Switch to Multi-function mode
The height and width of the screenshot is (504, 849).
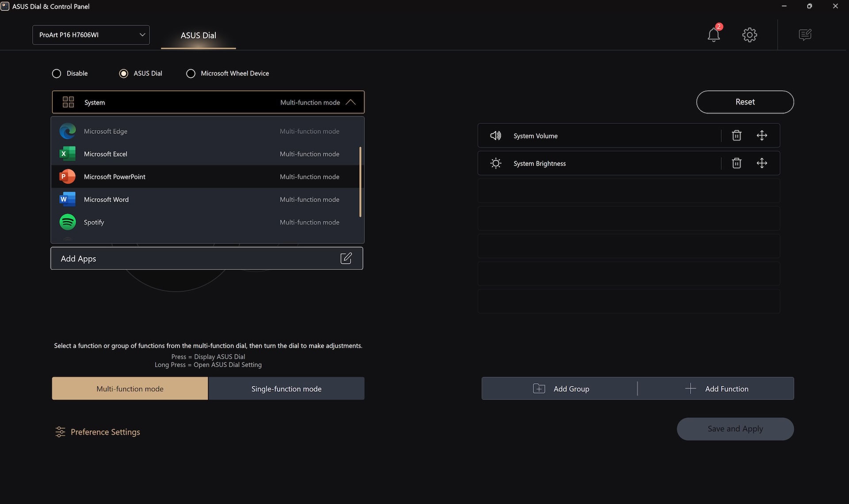click(130, 389)
